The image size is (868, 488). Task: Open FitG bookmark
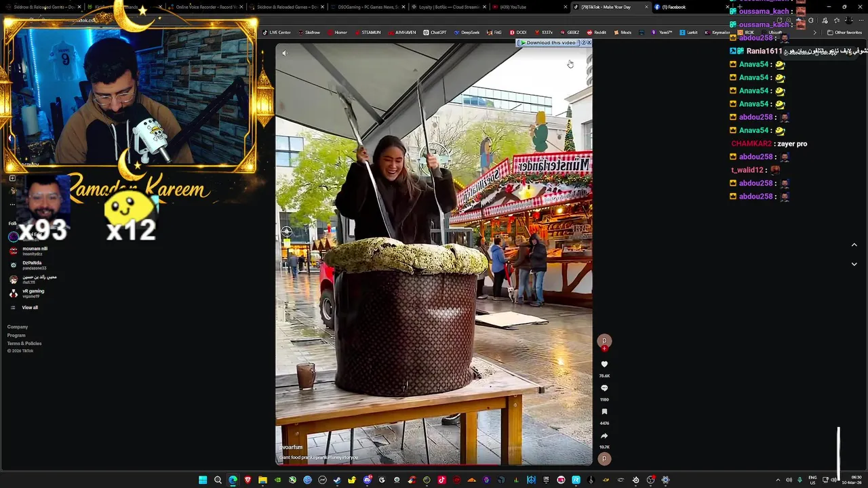(x=494, y=33)
